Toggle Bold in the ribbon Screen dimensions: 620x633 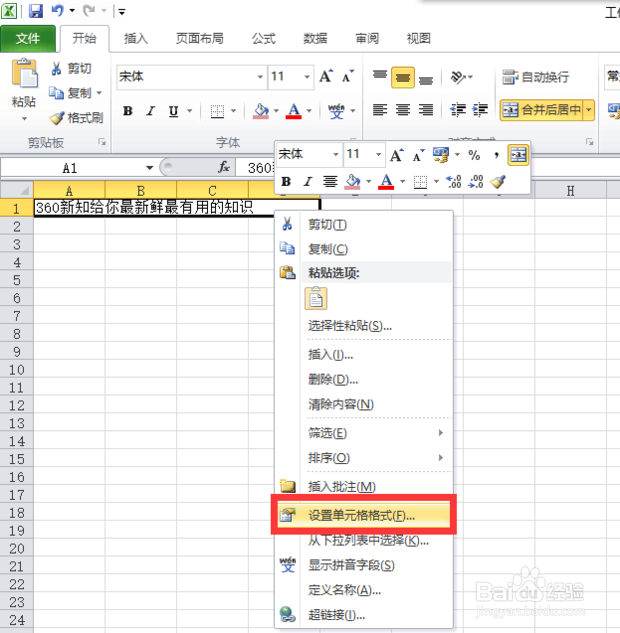coord(128,111)
